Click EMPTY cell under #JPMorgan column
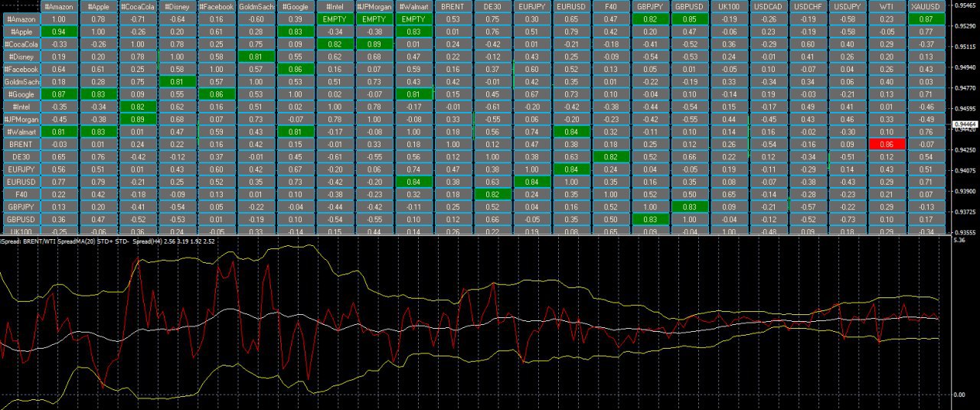980x410 pixels. pyautogui.click(x=374, y=18)
